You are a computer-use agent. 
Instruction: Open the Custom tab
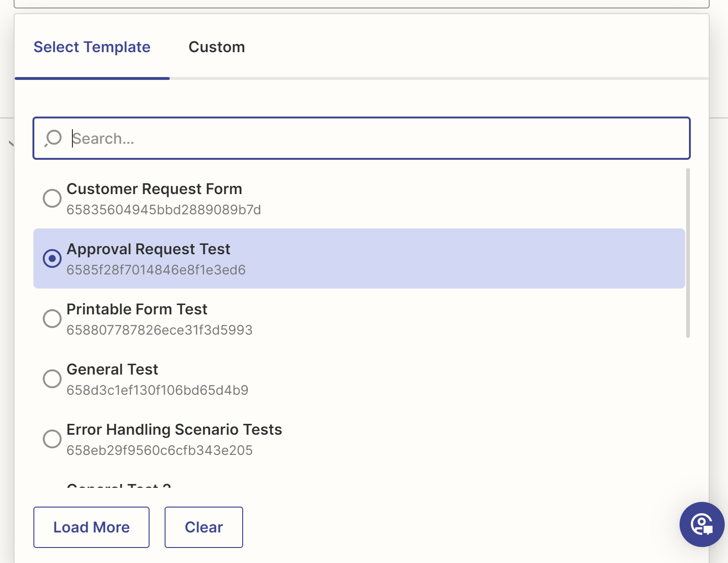[217, 47]
